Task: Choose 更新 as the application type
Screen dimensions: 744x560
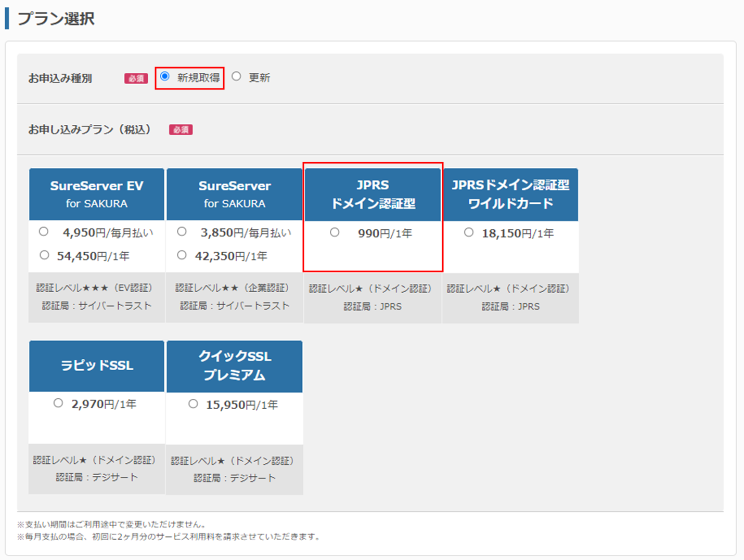Action: tap(237, 76)
